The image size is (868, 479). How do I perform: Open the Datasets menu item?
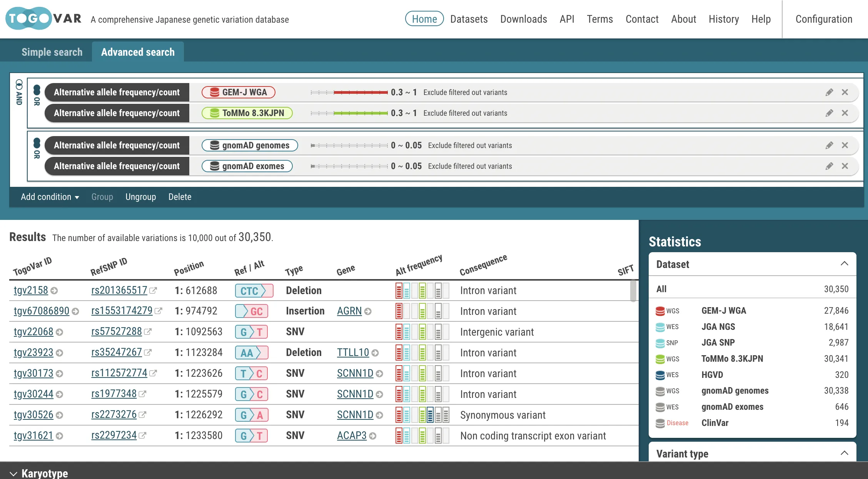pyautogui.click(x=469, y=19)
